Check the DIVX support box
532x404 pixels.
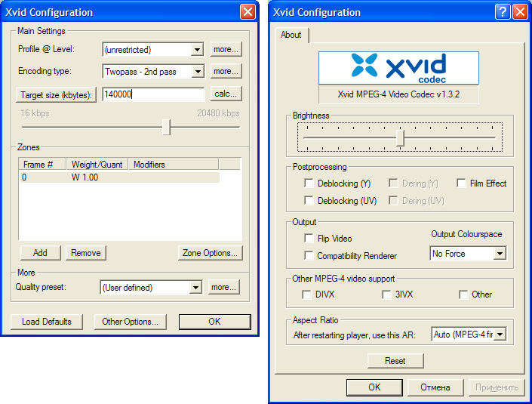[x=306, y=295]
